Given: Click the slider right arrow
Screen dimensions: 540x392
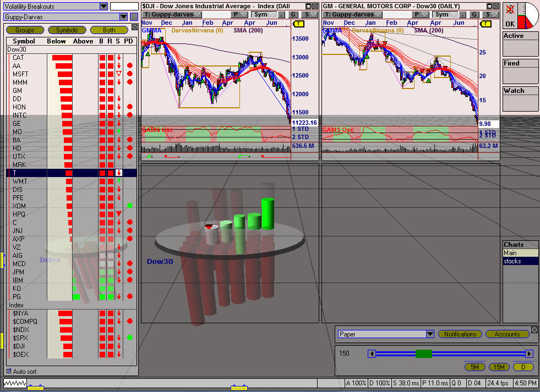Looking at the screenshot, I should 530,354.
